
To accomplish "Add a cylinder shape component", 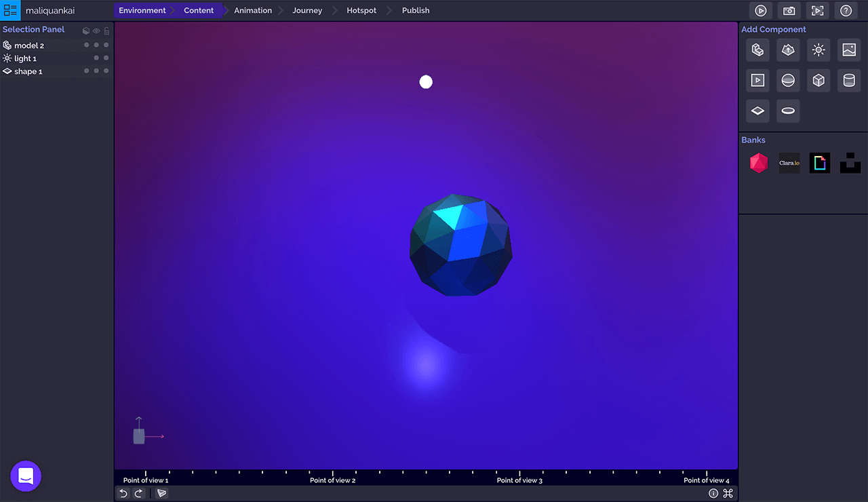I will tap(848, 80).
